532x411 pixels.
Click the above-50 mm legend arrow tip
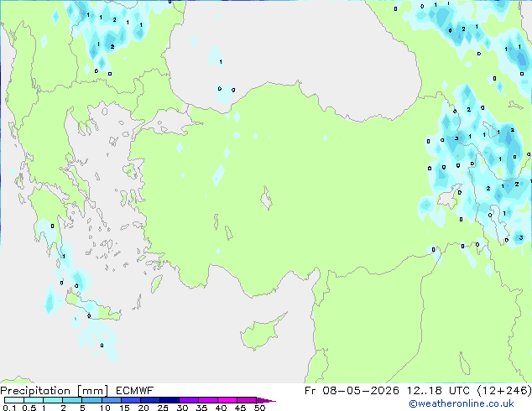[x=266, y=400]
